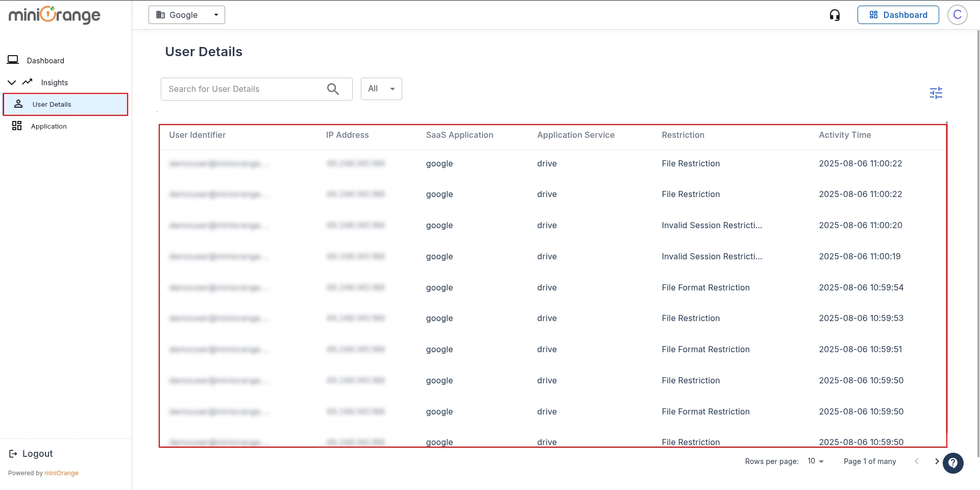Select the 2025-08-06 10:59:51 activity time

click(861, 349)
